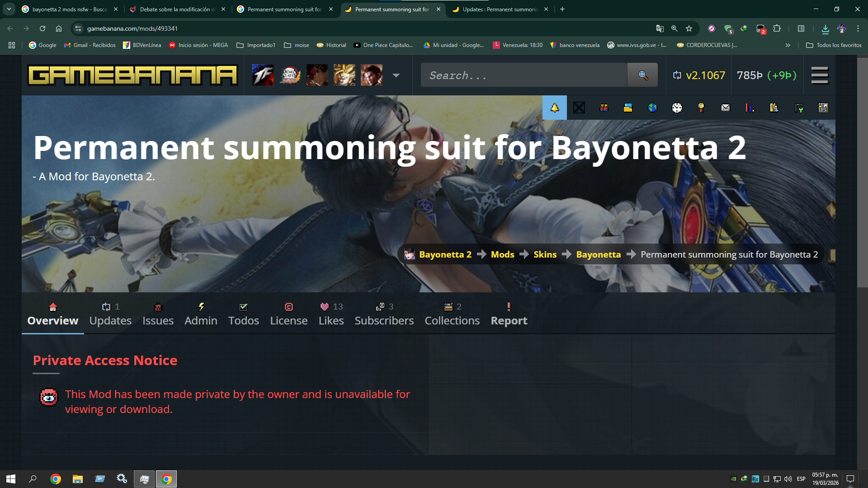Switch to the Updates tab

click(110, 314)
